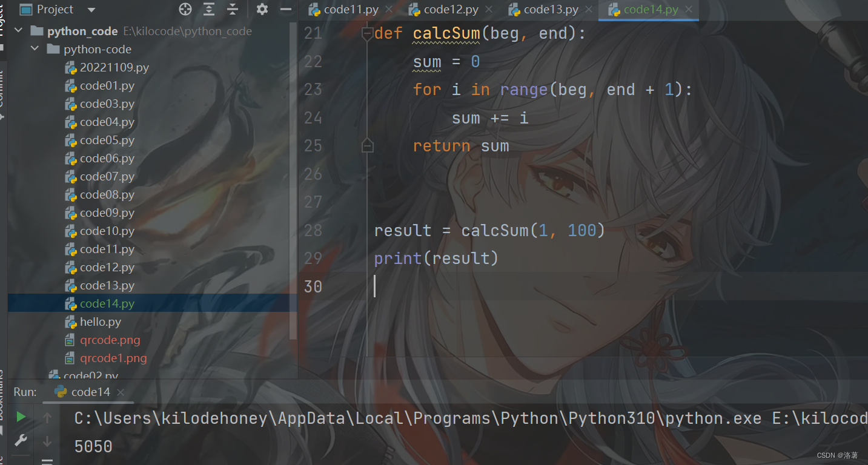
Task: Select code08.py in project tree
Action: click(x=107, y=194)
